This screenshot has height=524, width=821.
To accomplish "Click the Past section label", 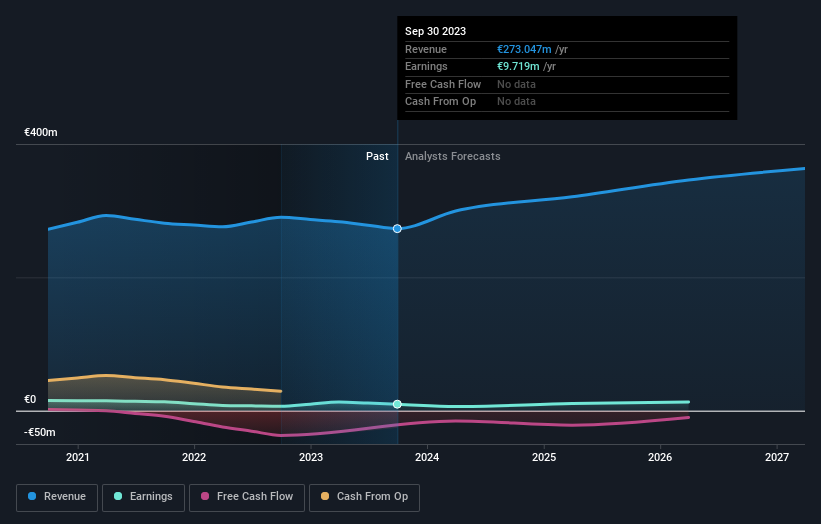I will (377, 157).
